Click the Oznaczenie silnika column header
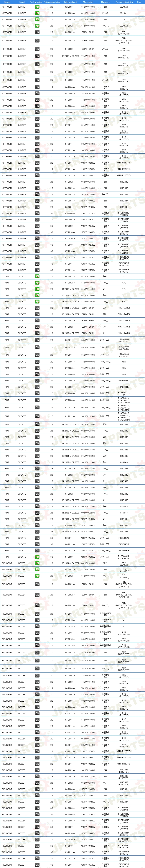This screenshot has height=868, width=145. (x=124, y=2)
